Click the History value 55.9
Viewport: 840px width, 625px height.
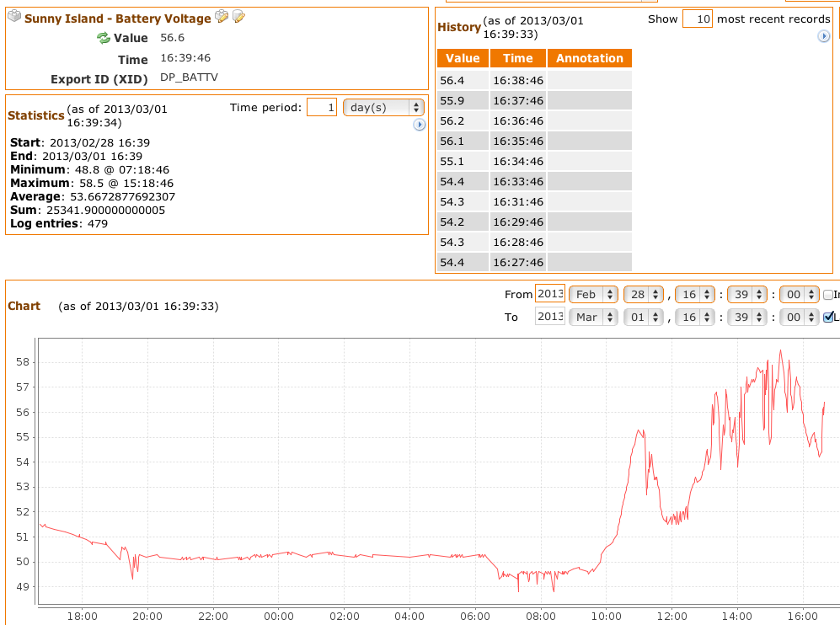point(452,101)
